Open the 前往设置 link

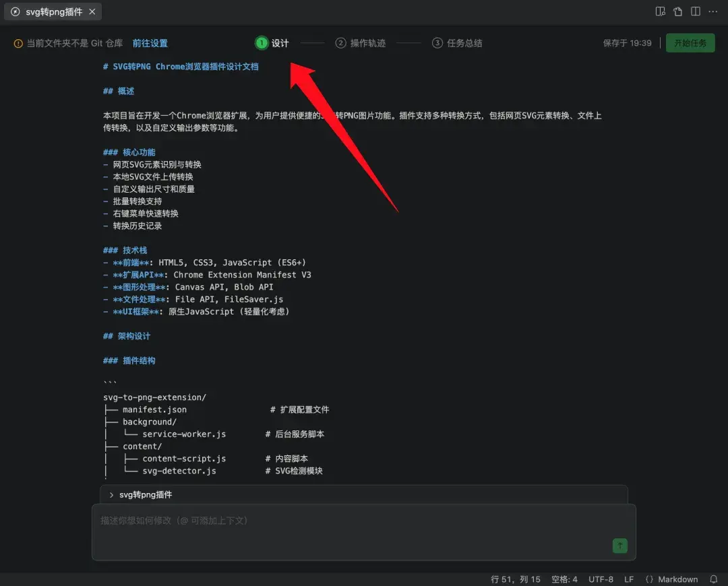point(150,42)
